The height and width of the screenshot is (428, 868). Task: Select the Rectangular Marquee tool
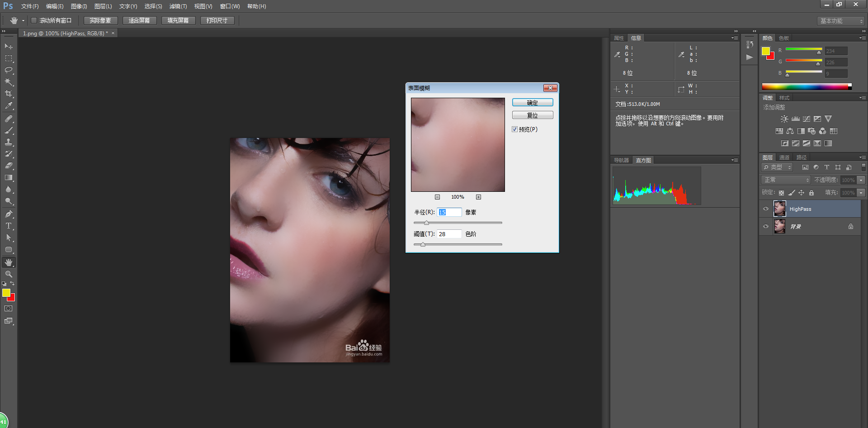(9, 58)
